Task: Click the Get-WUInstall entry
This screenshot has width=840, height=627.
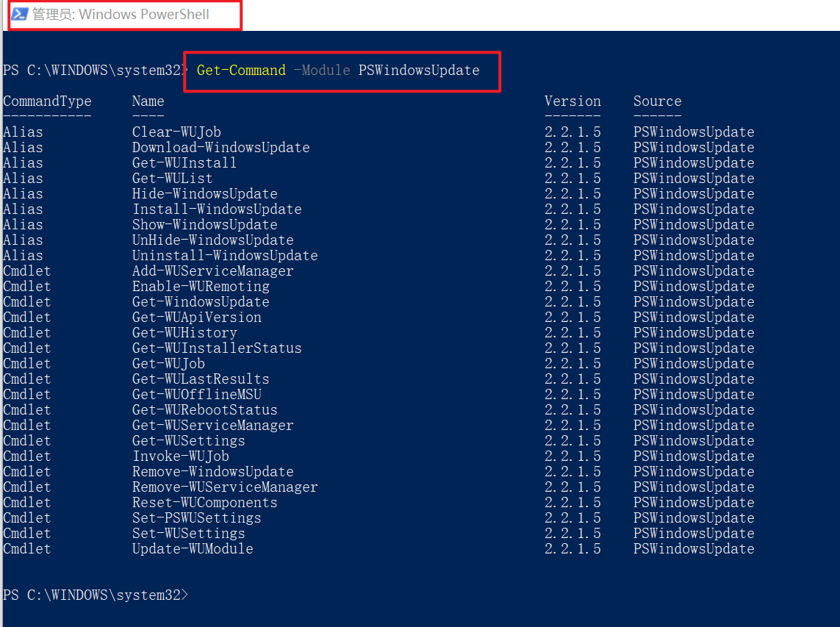Action: 184,163
